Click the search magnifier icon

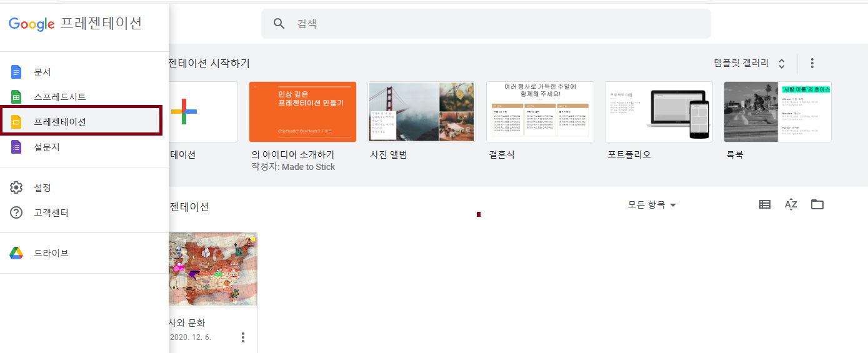(x=279, y=24)
